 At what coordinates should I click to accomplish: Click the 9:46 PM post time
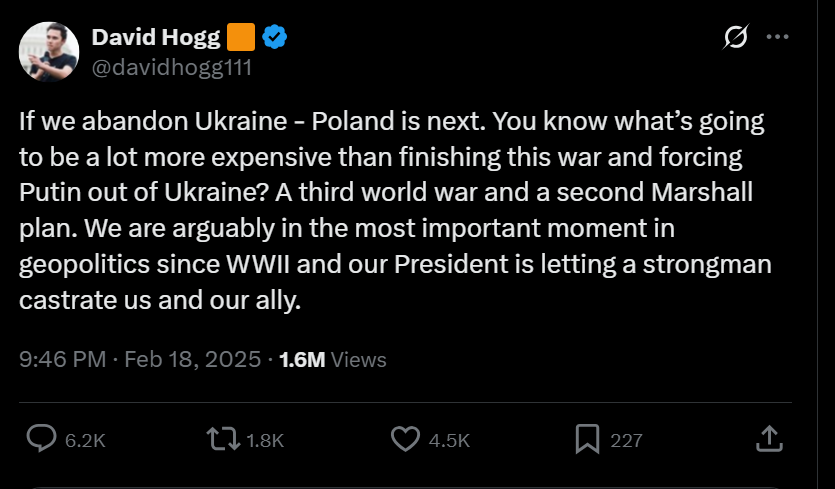click(62, 360)
